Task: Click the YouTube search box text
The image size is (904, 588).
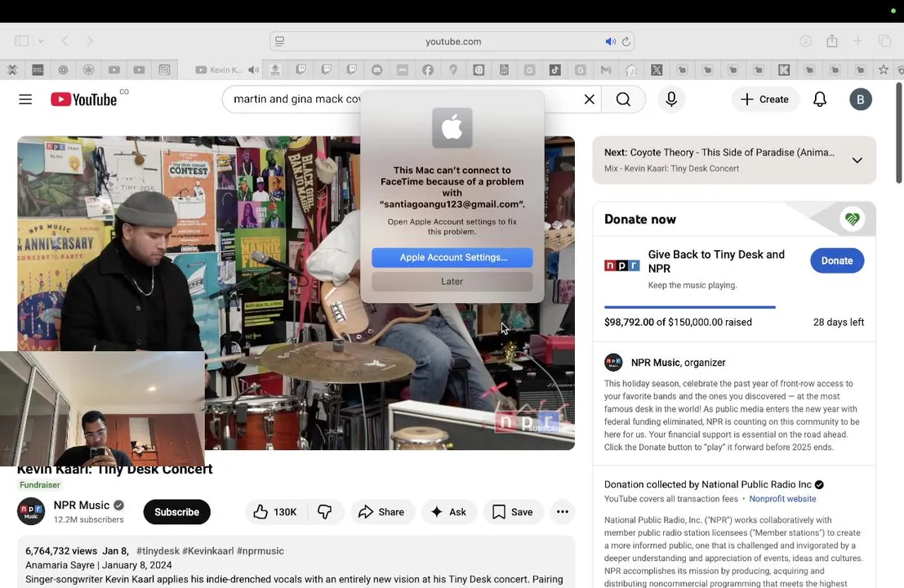Action: tap(296, 99)
